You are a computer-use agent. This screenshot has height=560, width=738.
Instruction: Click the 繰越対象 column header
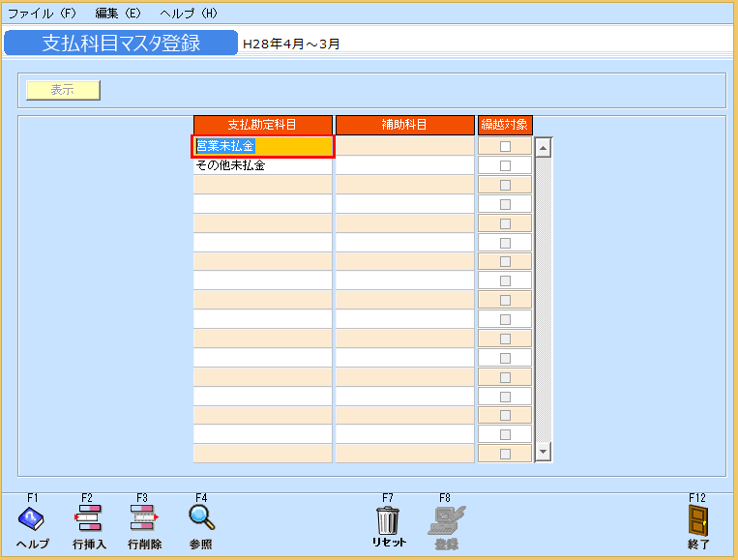pos(505,125)
